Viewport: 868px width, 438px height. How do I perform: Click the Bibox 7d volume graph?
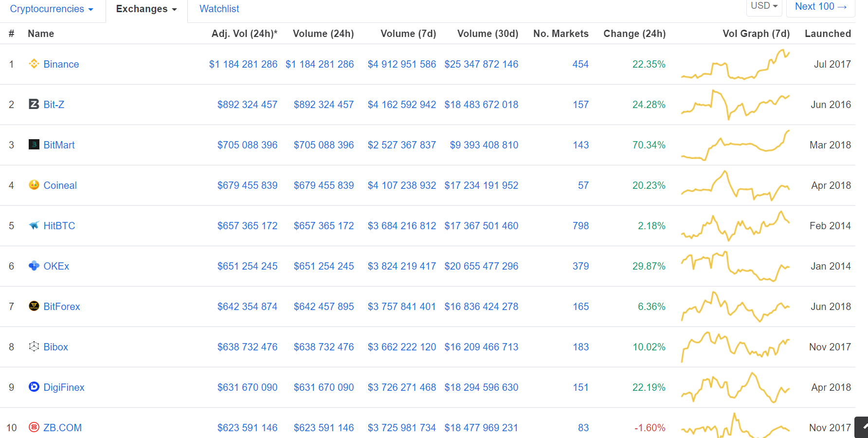[735, 347]
